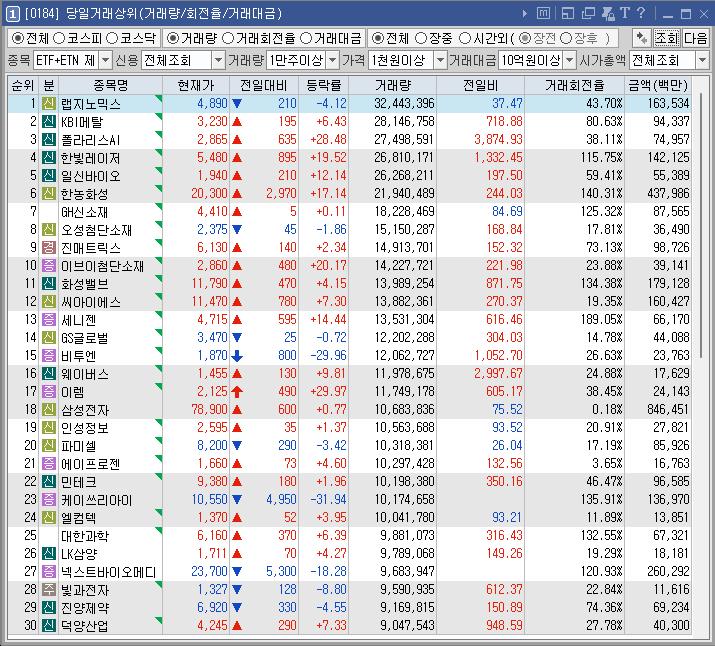This screenshot has width=715, height=646.
Task: Click stock name LK삼양
Action: click(79, 553)
